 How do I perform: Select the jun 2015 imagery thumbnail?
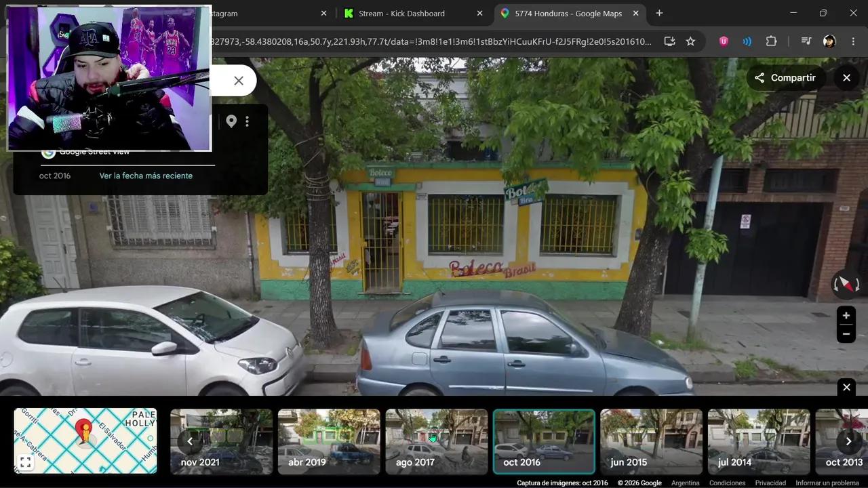click(652, 441)
